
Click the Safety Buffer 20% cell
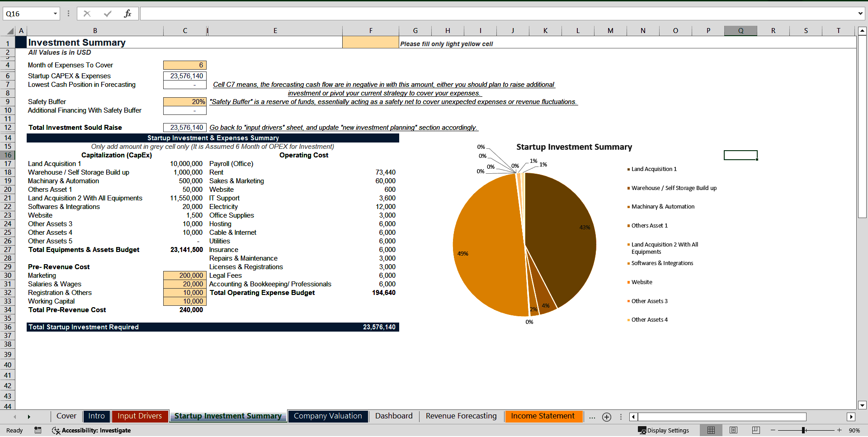pyautogui.click(x=185, y=102)
